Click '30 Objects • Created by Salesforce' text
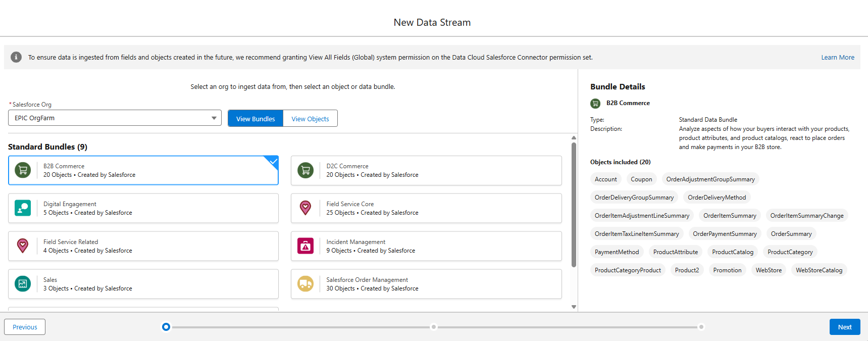Screen dimensions: 868x341 [x=372, y=288]
